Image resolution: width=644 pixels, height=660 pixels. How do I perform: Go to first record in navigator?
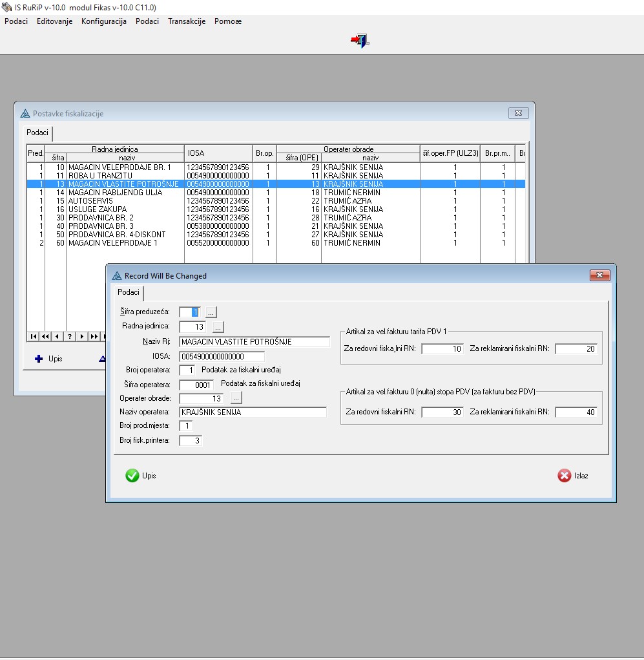[33, 336]
